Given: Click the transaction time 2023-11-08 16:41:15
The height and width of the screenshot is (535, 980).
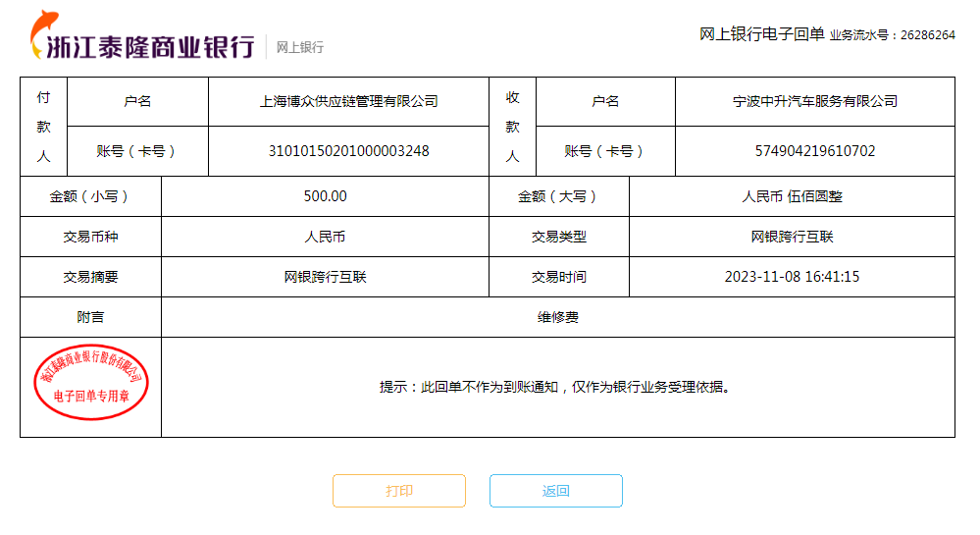Looking at the screenshot, I should (792, 277).
